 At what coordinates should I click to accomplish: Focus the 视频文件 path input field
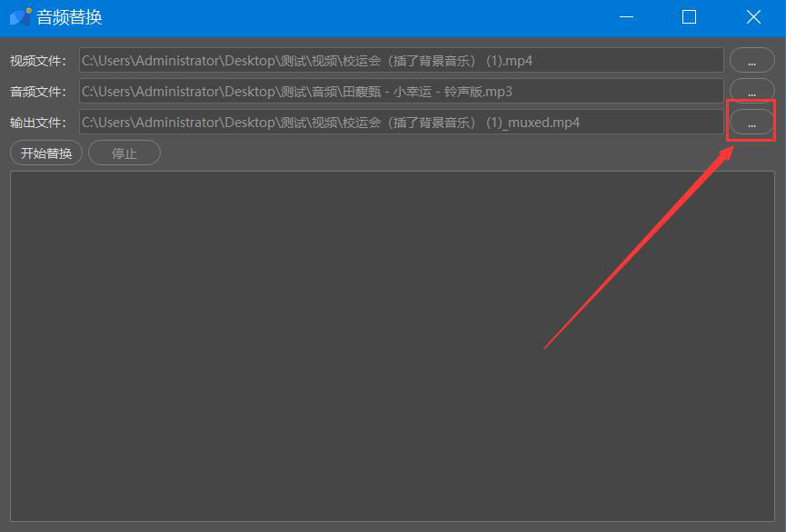(x=401, y=61)
